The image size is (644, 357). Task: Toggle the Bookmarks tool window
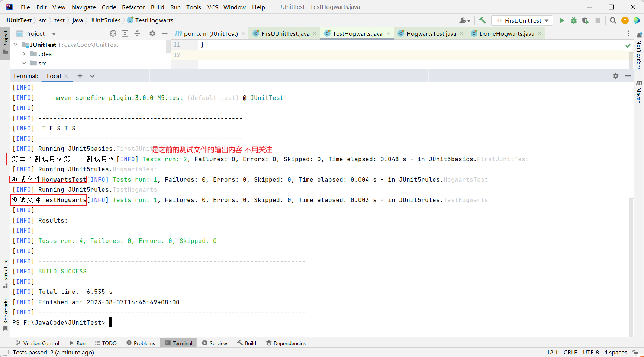pyautogui.click(x=5, y=314)
